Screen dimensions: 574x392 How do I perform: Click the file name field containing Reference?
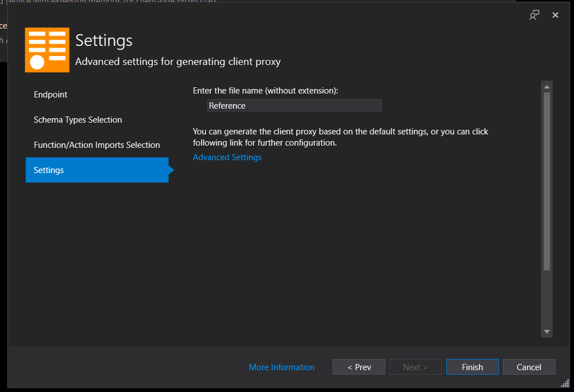tap(295, 105)
